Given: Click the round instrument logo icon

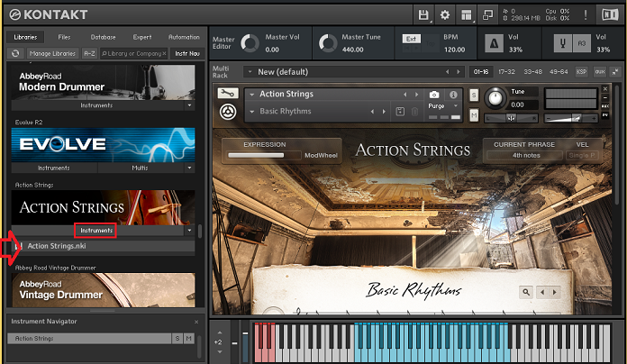Looking at the screenshot, I should [x=228, y=112].
